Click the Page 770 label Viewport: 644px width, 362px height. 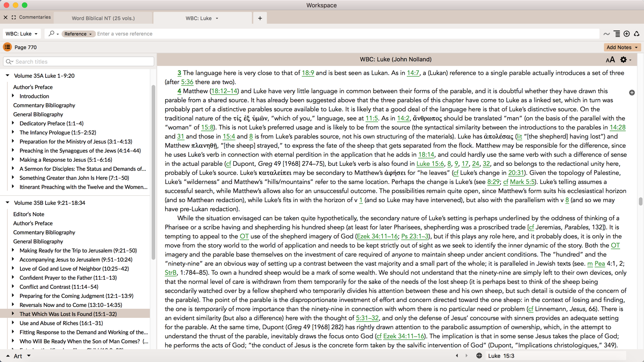(25, 47)
